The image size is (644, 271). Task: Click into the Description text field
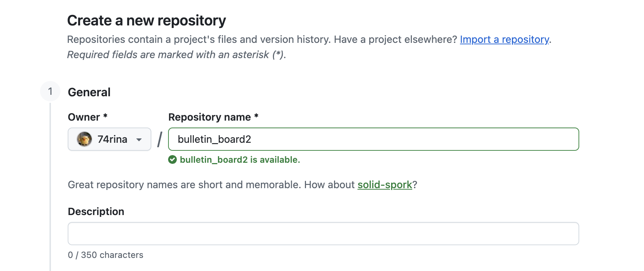[323, 234]
